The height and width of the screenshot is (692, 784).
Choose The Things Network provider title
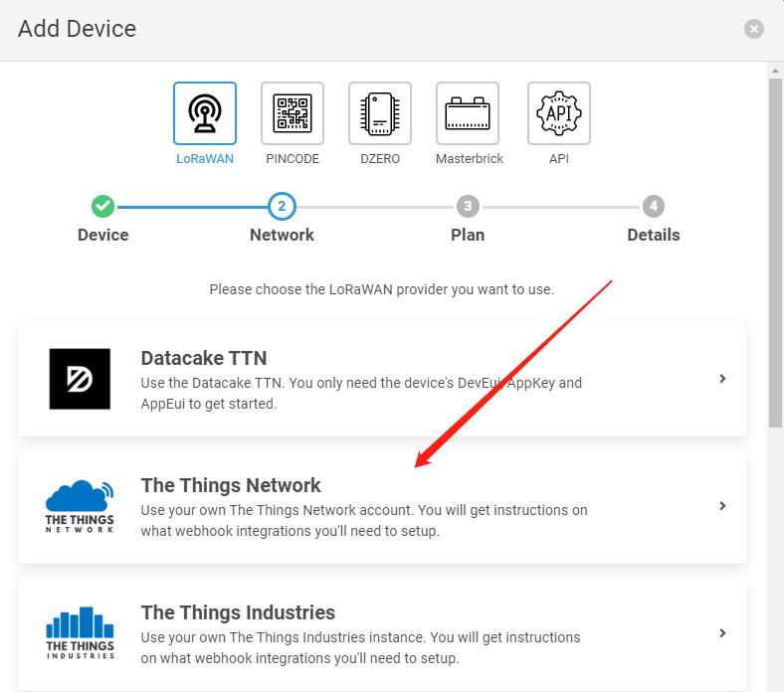(231, 485)
